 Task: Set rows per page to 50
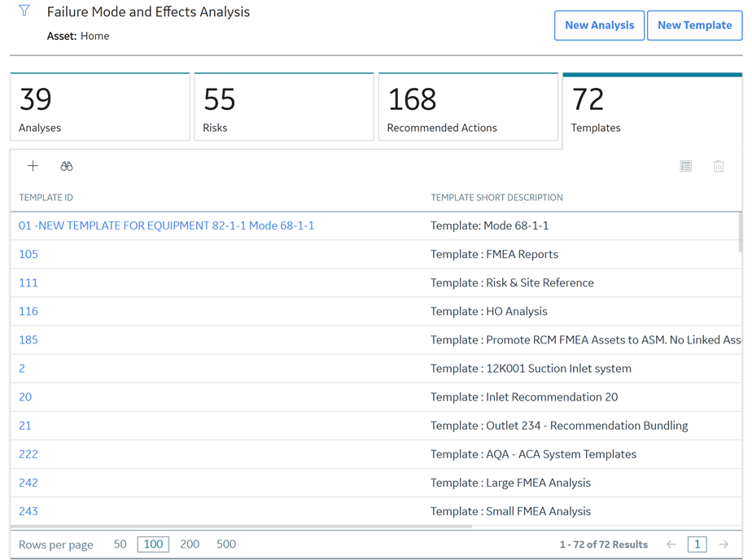pyautogui.click(x=120, y=545)
